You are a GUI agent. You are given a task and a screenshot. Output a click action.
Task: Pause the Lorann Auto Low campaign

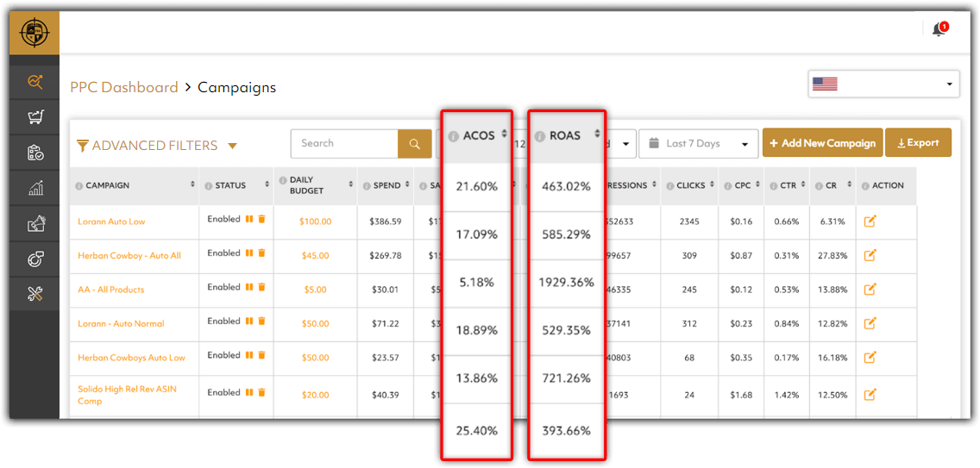(x=248, y=219)
